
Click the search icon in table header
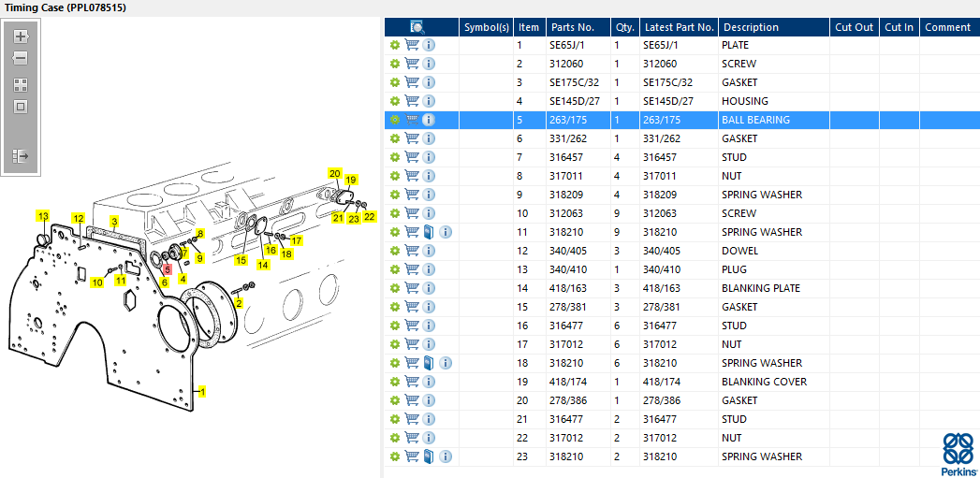(417, 27)
